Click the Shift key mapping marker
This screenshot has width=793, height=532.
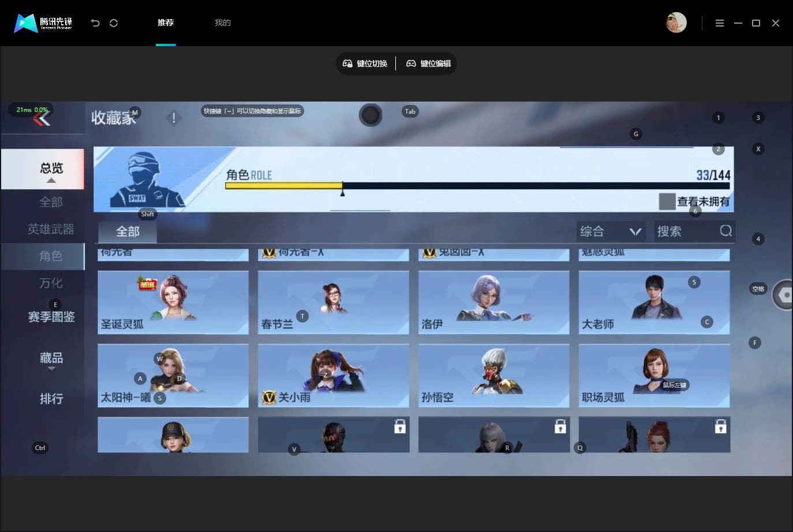point(148,214)
